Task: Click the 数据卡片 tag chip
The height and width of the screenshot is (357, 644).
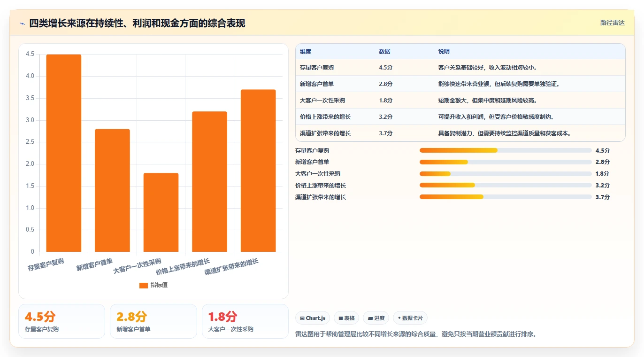Action: pos(410,318)
